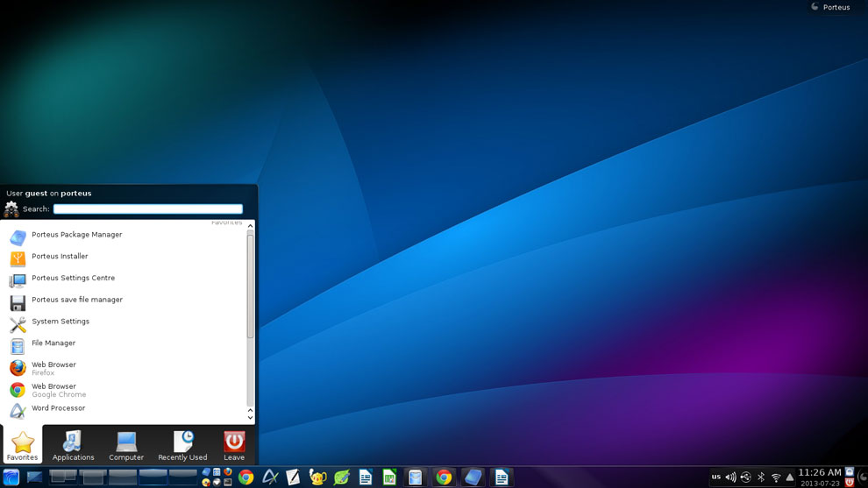The image size is (868, 488).
Task: Click the Kickoff application launcher button in the panel
Action: 11,477
